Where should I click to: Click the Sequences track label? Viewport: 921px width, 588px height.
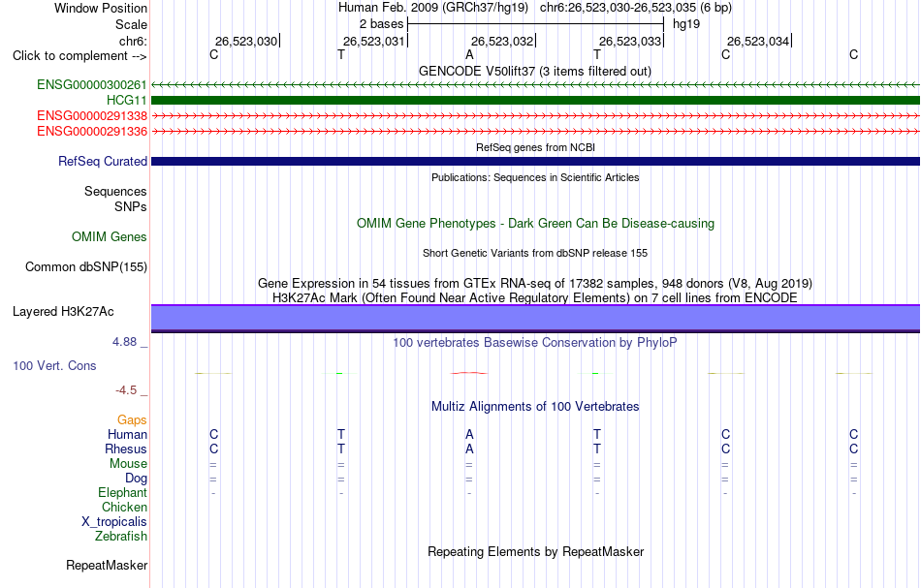pyautogui.click(x=115, y=191)
